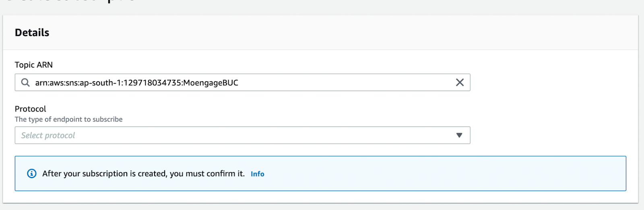Click the search magnifier icon in Topic ARN
This screenshot has height=210, width=644.
[25, 82]
